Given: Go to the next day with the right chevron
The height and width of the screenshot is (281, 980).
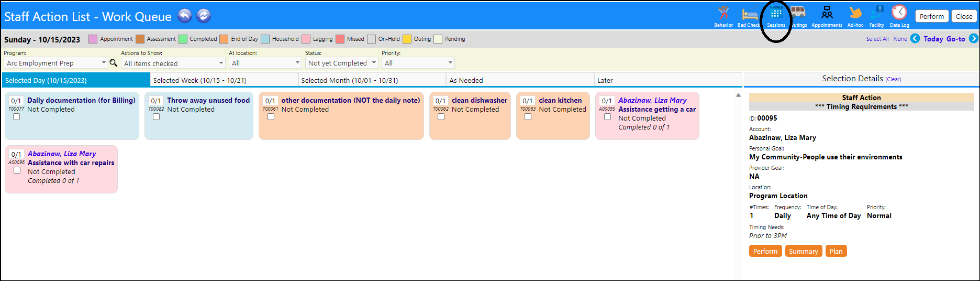Looking at the screenshot, I should tap(974, 38).
